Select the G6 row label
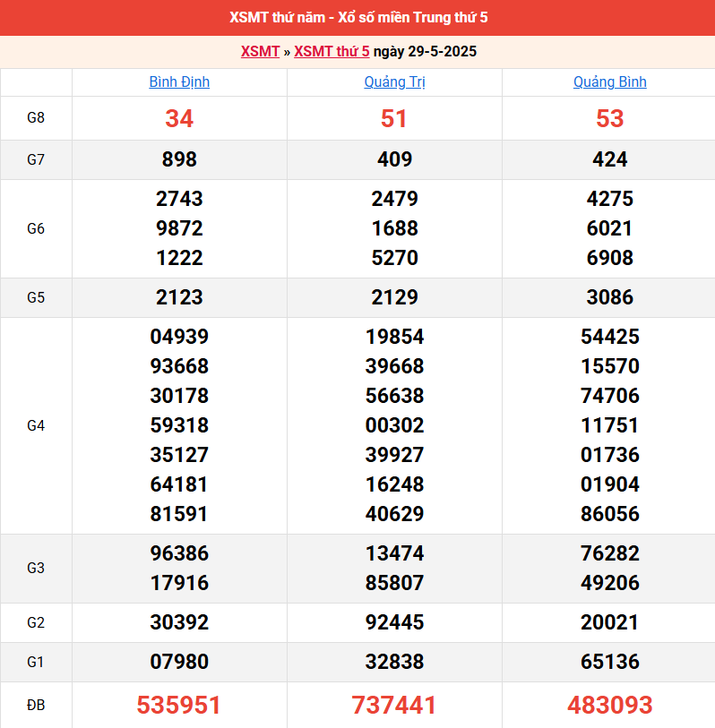The height and width of the screenshot is (728, 715). (36, 228)
